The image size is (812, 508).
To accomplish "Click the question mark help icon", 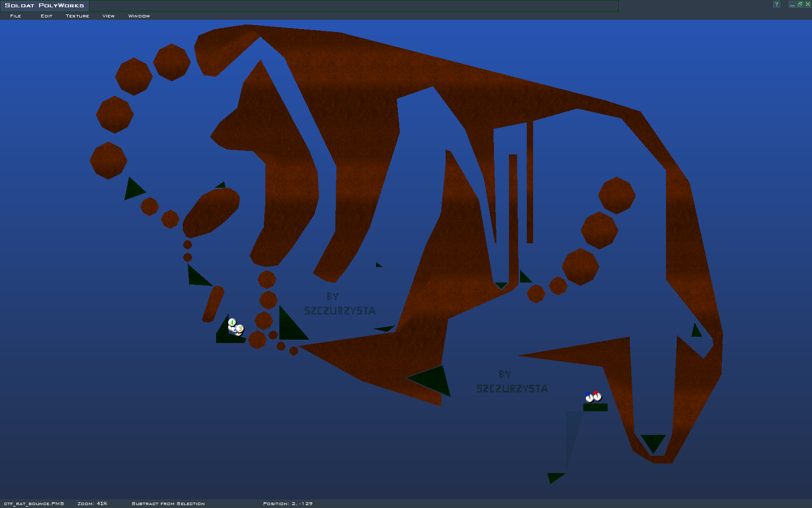I will [777, 4].
